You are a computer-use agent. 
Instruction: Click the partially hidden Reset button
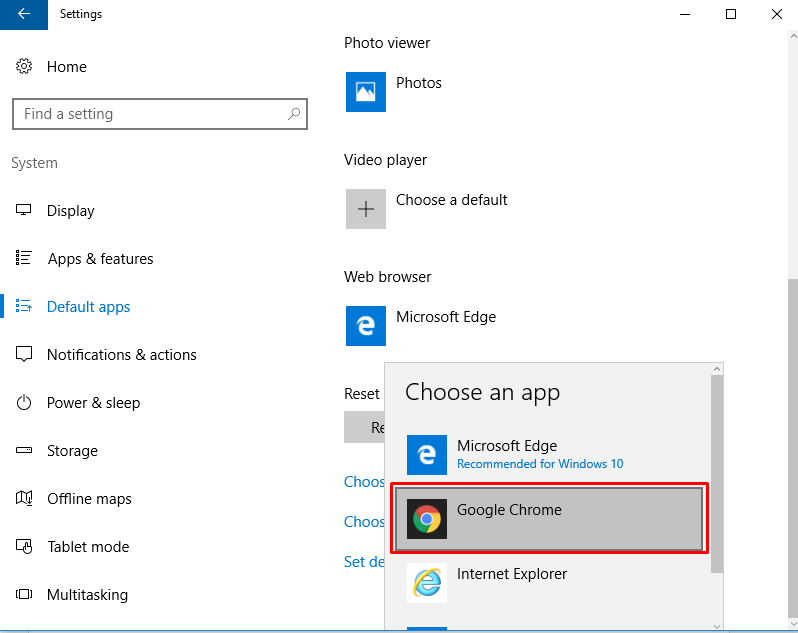click(364, 427)
